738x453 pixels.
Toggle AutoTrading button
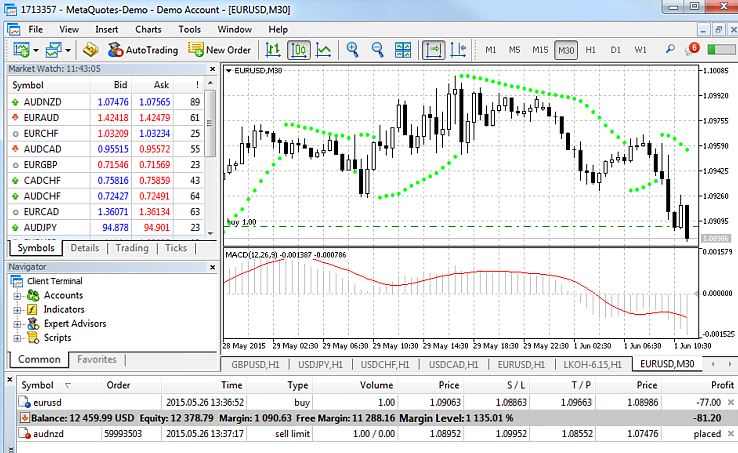pos(143,49)
